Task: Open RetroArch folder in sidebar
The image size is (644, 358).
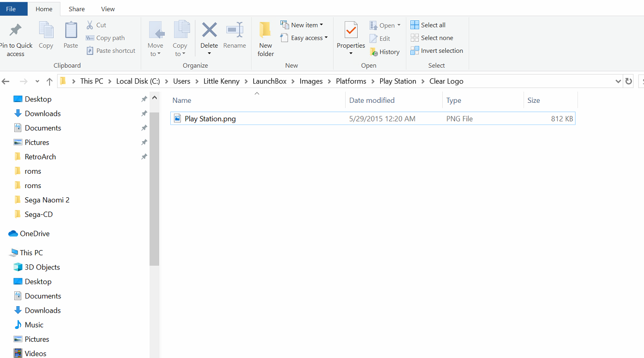Action: [40, 157]
